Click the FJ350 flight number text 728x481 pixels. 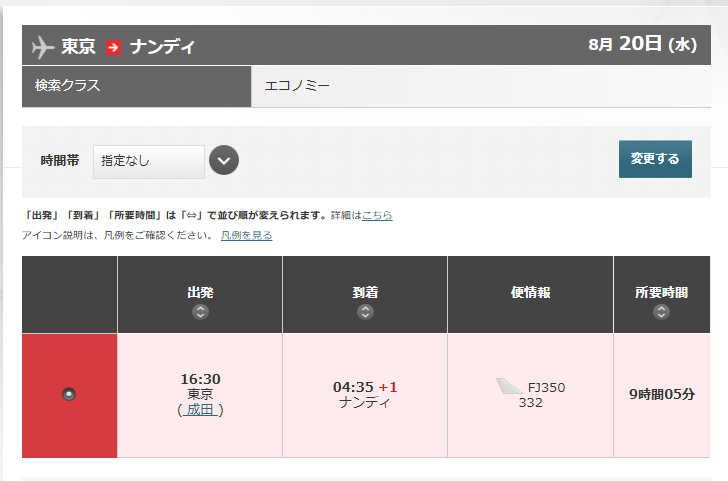[546, 387]
